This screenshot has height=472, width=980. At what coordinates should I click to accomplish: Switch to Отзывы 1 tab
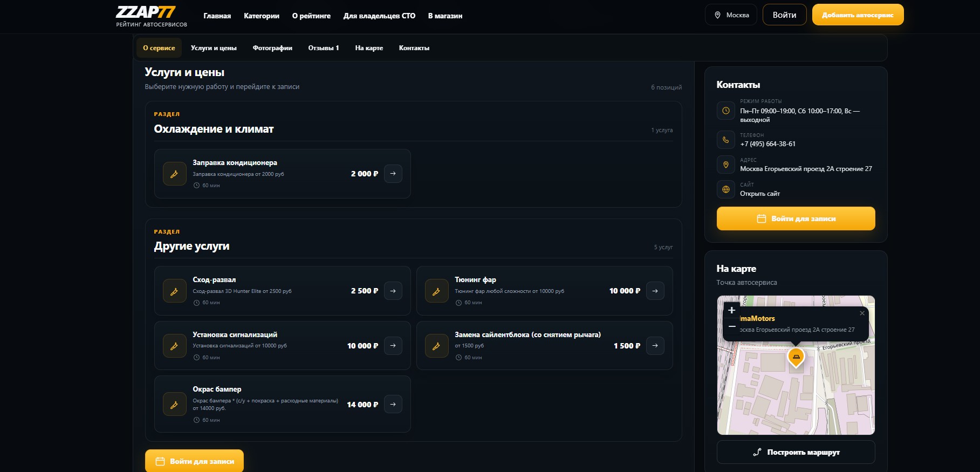pyautogui.click(x=324, y=48)
